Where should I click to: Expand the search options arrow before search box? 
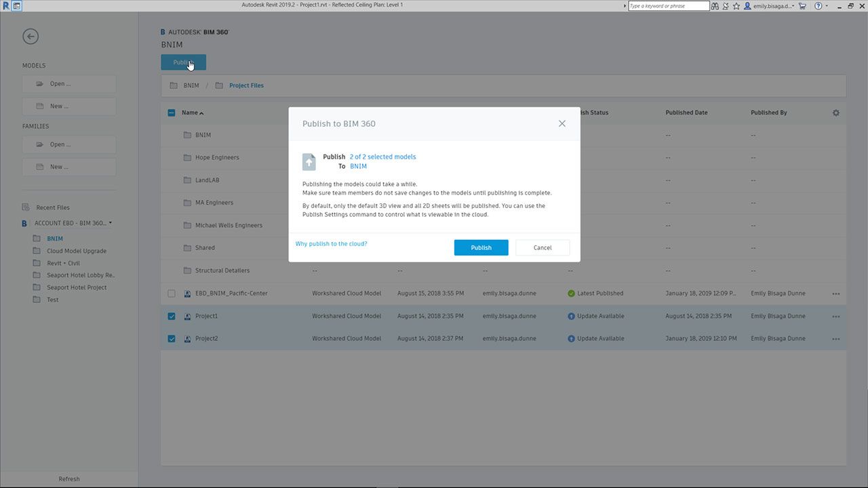625,6
